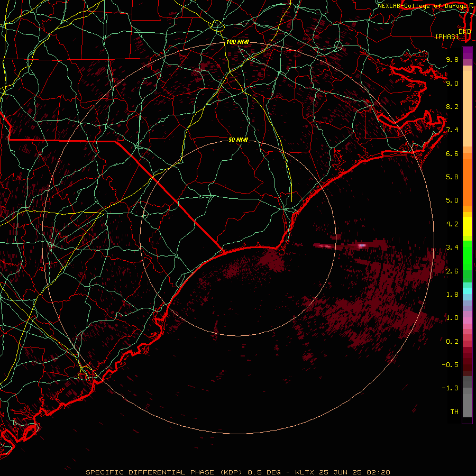
Task: Click the -1.3 legend value
Action: coord(450,388)
